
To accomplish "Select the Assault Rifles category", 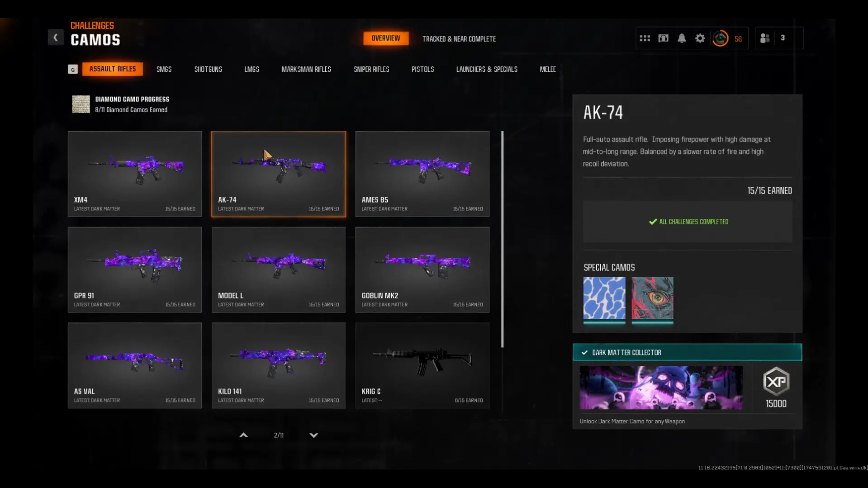I will pyautogui.click(x=113, y=69).
